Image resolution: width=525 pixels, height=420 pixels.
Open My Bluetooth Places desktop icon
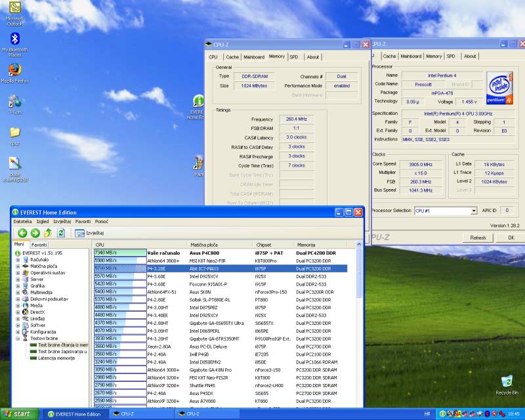click(x=14, y=39)
